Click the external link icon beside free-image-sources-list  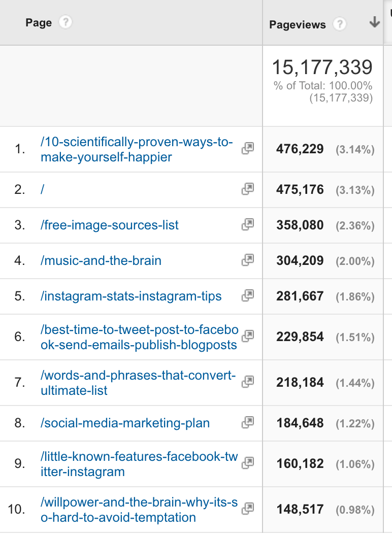(248, 224)
